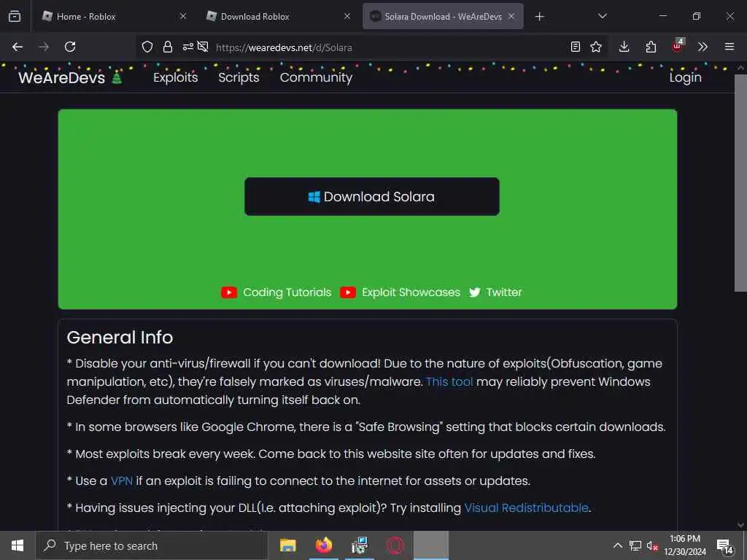Viewport: 747px width, 560px height.
Task: Click the Download Solara button
Action: (x=372, y=197)
